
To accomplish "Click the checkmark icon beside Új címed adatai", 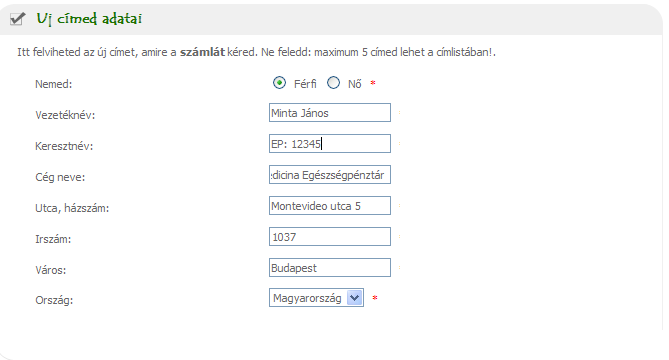I will [x=17, y=19].
